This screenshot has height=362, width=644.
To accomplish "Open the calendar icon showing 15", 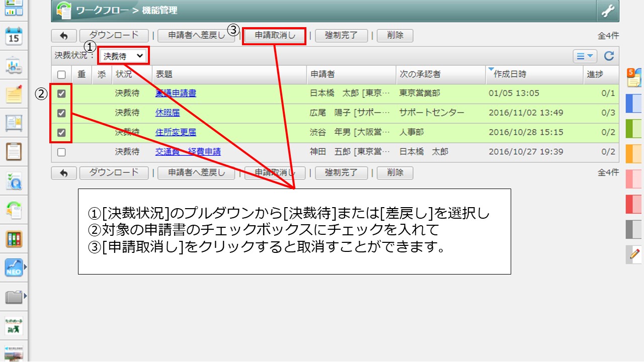I will (14, 36).
